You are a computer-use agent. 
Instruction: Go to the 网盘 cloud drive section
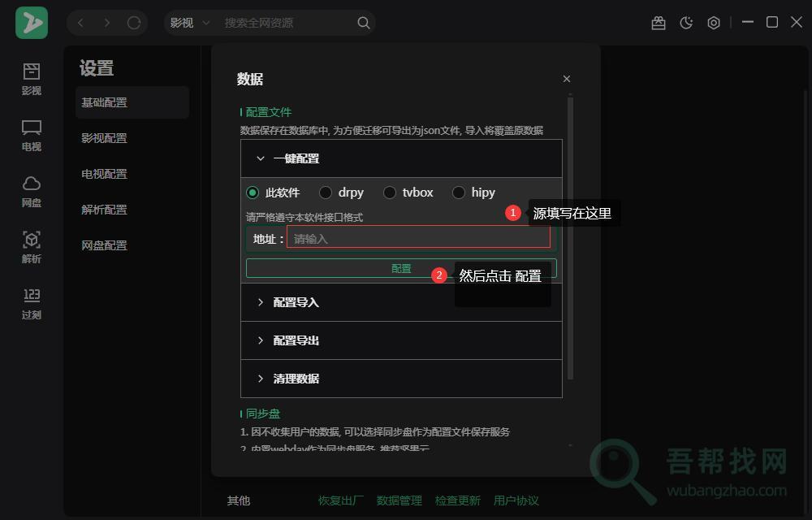[x=32, y=191]
